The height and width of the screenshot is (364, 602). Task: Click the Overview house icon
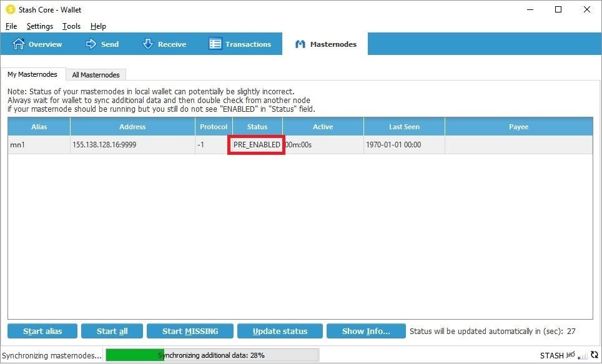point(18,44)
